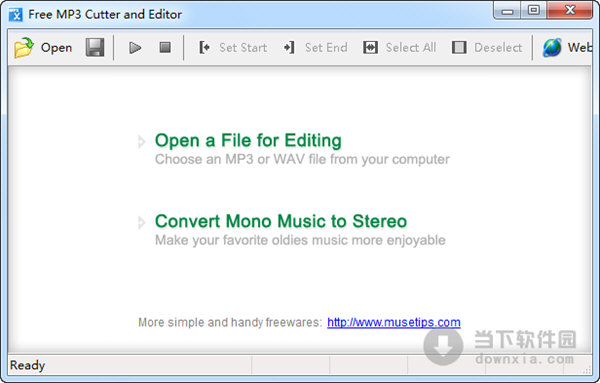Click the Select All label
Image resolution: width=600 pixels, height=383 pixels.
411,48
